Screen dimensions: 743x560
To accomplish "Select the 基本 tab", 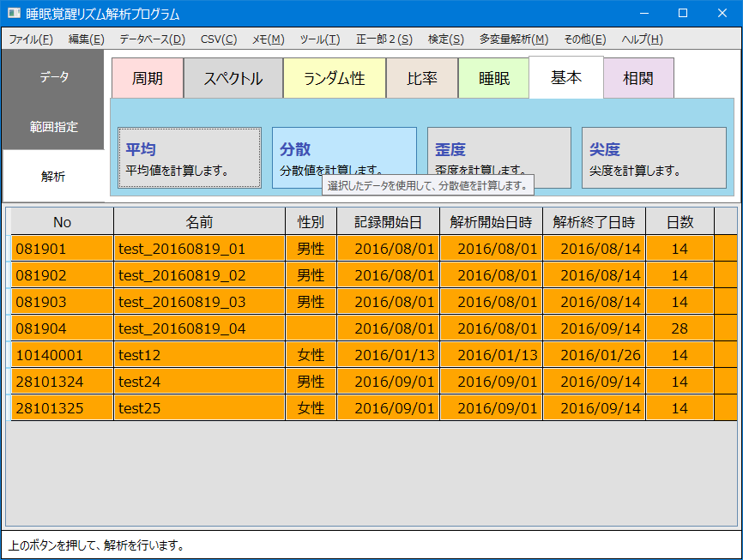I will coord(566,77).
